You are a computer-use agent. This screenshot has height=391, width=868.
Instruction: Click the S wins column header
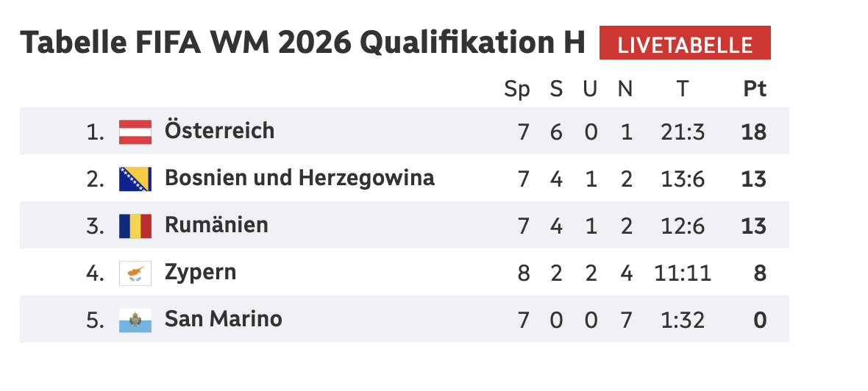pyautogui.click(x=556, y=89)
